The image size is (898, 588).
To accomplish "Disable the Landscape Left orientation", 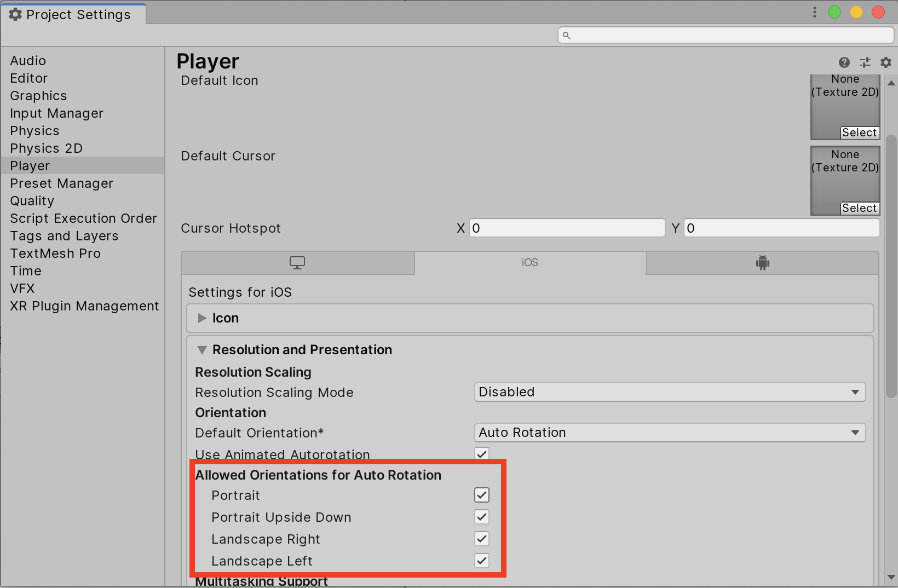I will pyautogui.click(x=482, y=561).
